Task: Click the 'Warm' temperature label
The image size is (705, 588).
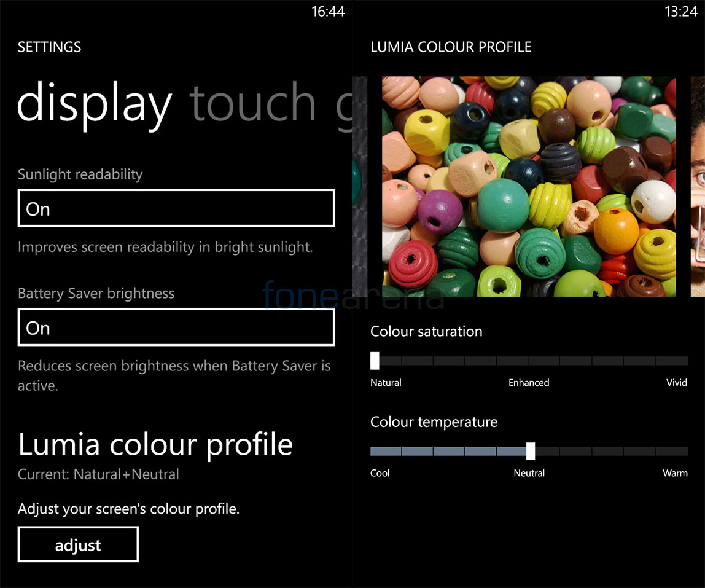Action: tap(675, 473)
